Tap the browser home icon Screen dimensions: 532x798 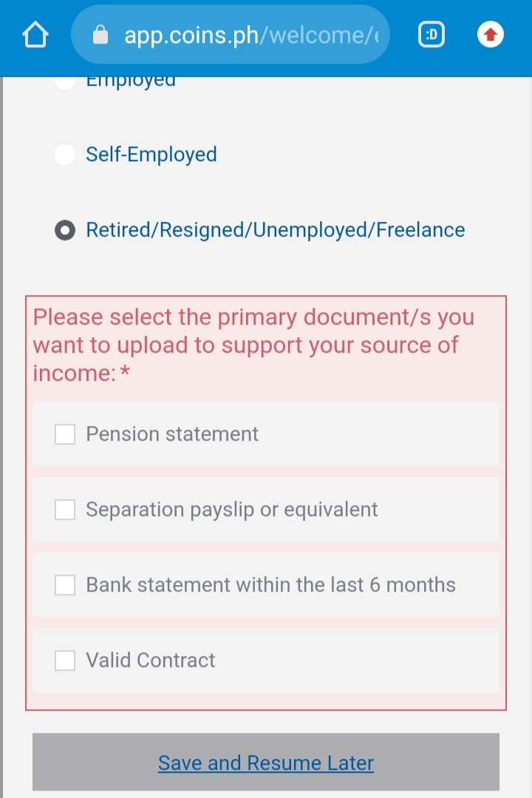click(x=35, y=35)
